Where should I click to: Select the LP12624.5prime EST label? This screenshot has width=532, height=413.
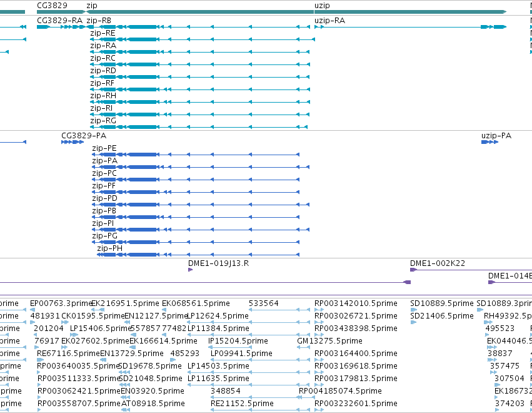218,316
